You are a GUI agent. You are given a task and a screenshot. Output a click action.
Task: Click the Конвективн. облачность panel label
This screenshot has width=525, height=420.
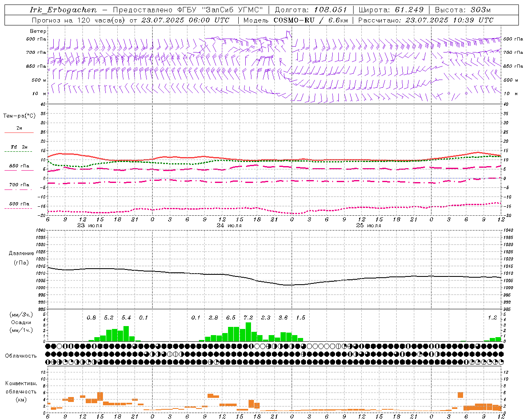click(21, 388)
